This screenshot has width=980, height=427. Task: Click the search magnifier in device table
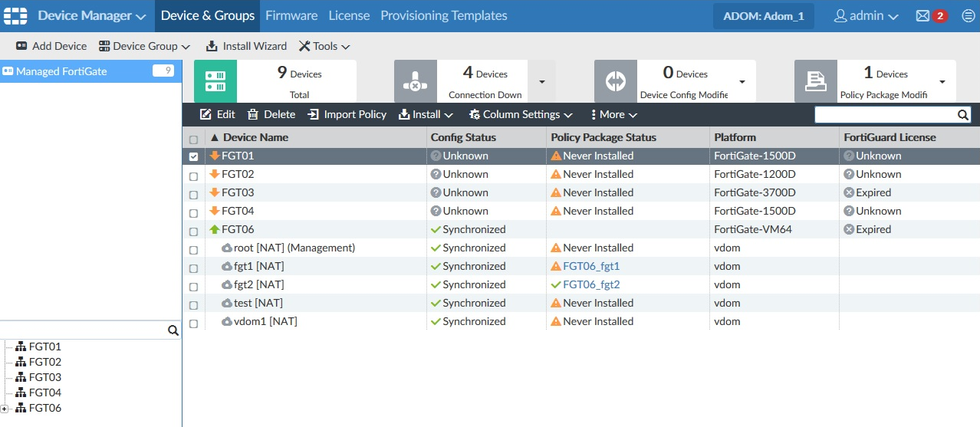(x=963, y=115)
